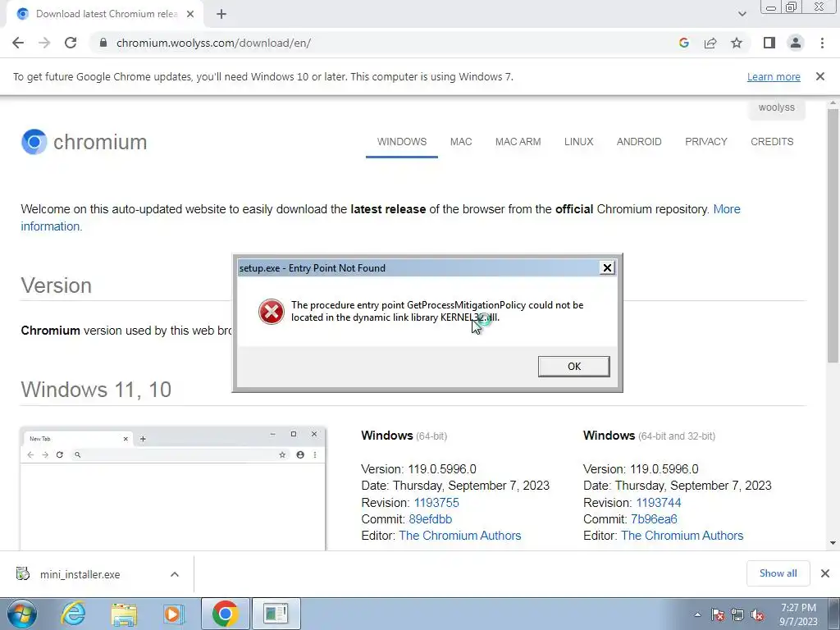840x630 pixels.
Task: Dismiss the Windows 7 update infobar
Action: 820,76
